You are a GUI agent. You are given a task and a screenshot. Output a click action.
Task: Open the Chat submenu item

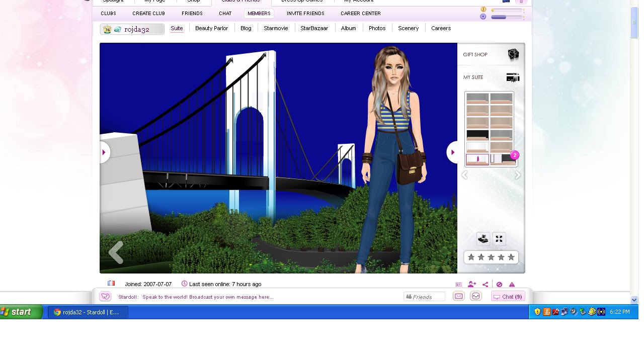click(225, 14)
